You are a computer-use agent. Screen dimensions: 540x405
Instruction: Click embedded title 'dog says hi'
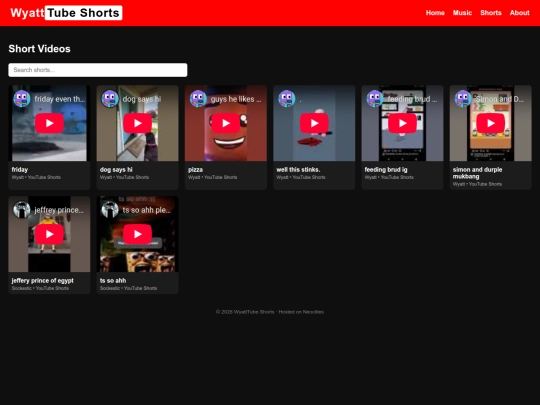(x=142, y=99)
